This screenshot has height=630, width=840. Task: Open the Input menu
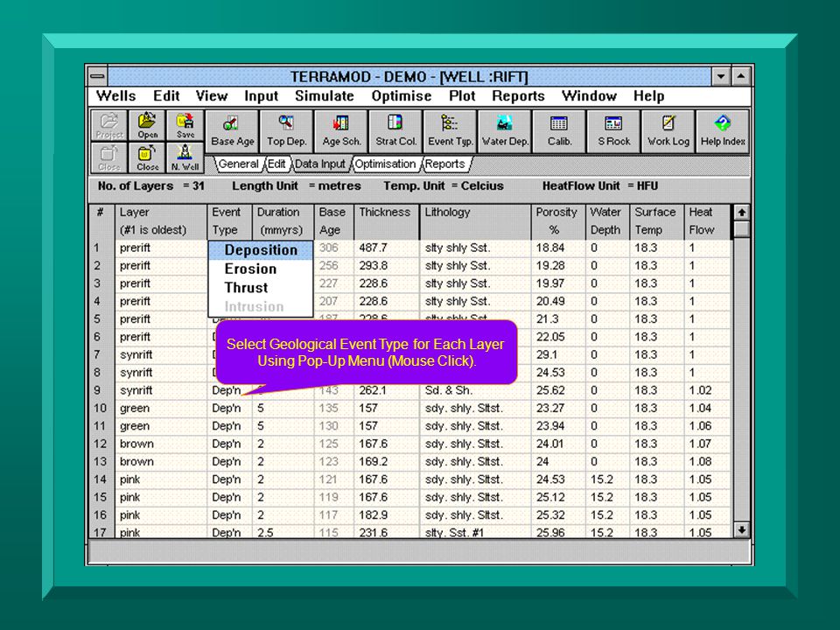(x=261, y=96)
